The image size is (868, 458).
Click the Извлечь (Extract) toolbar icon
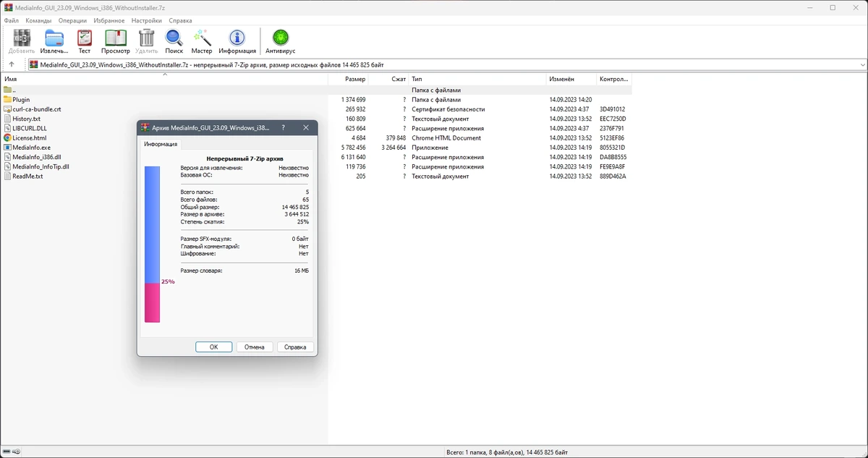pyautogui.click(x=54, y=41)
